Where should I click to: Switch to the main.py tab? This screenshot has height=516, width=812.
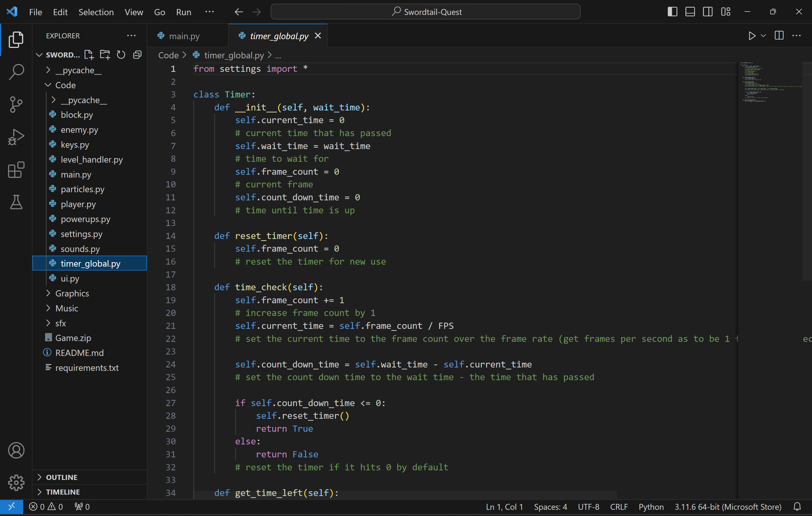click(x=184, y=36)
